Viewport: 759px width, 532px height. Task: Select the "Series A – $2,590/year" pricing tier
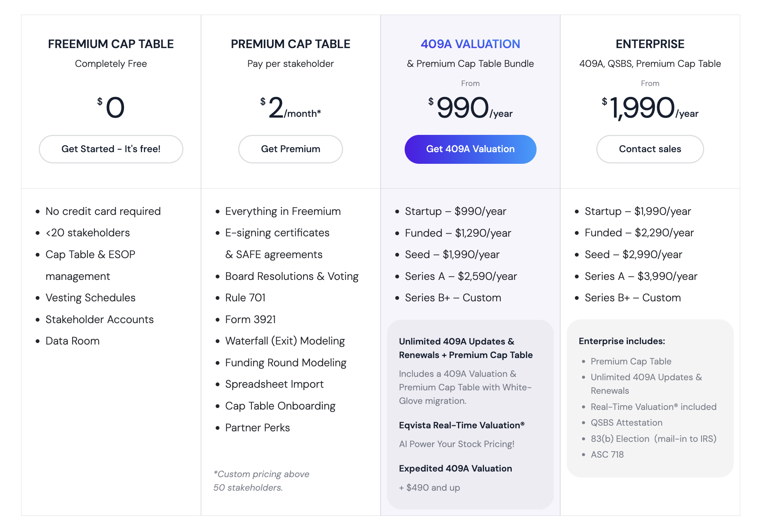click(461, 276)
